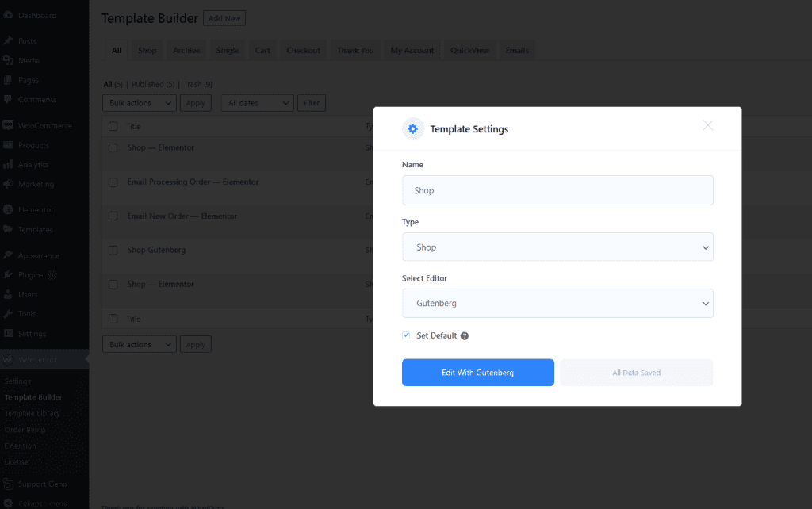Tick the Shop Gutenberg row checkbox
Screen dimensions: 812x509
(x=113, y=251)
